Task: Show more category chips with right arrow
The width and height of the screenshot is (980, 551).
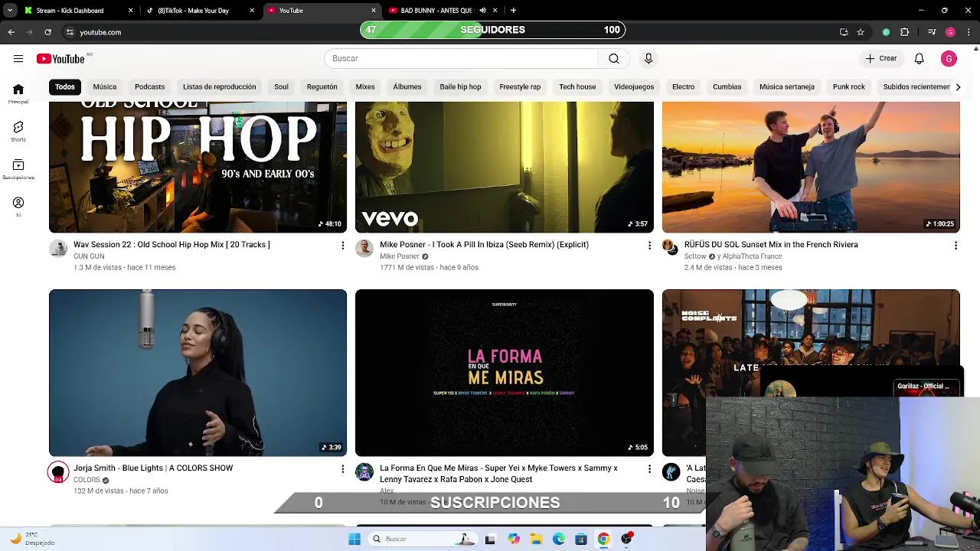Action: point(957,86)
